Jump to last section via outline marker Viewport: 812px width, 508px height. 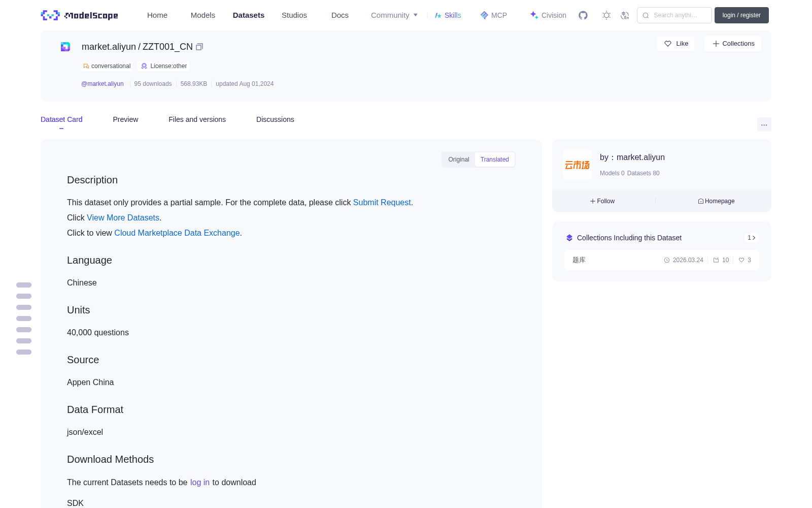24,352
